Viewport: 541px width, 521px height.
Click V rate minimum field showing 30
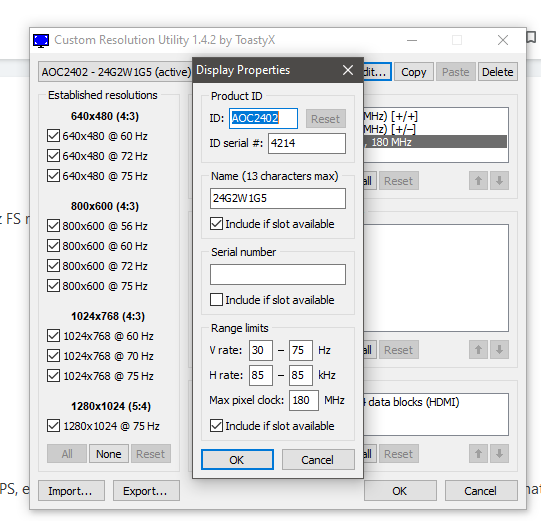pos(261,350)
